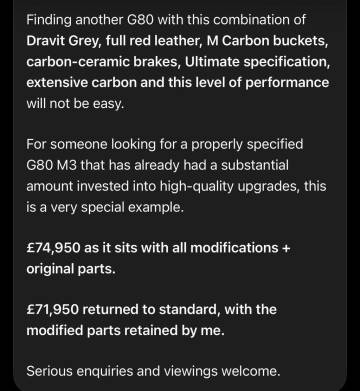Click 'modified parts retained by me.'
Screen dimensions: 360x391
126,331
